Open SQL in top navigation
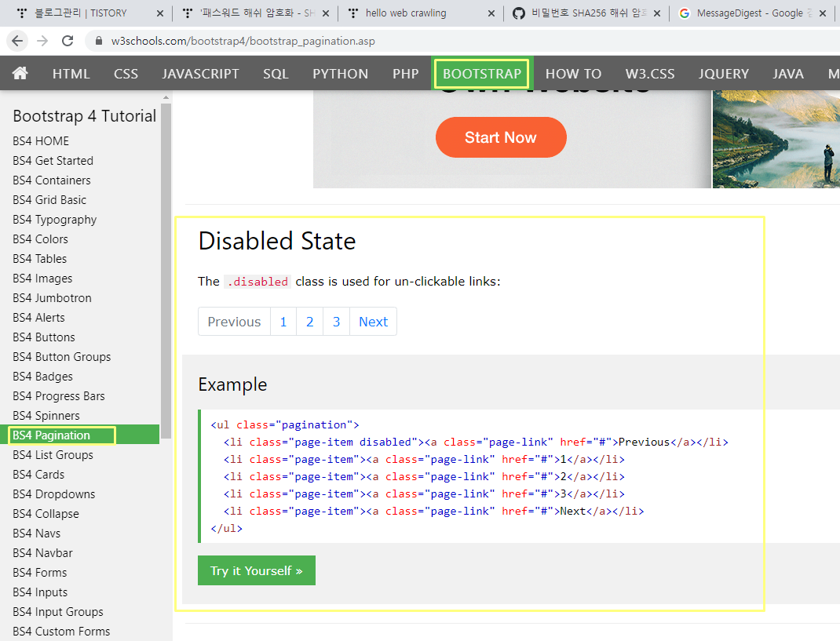 tap(276, 74)
